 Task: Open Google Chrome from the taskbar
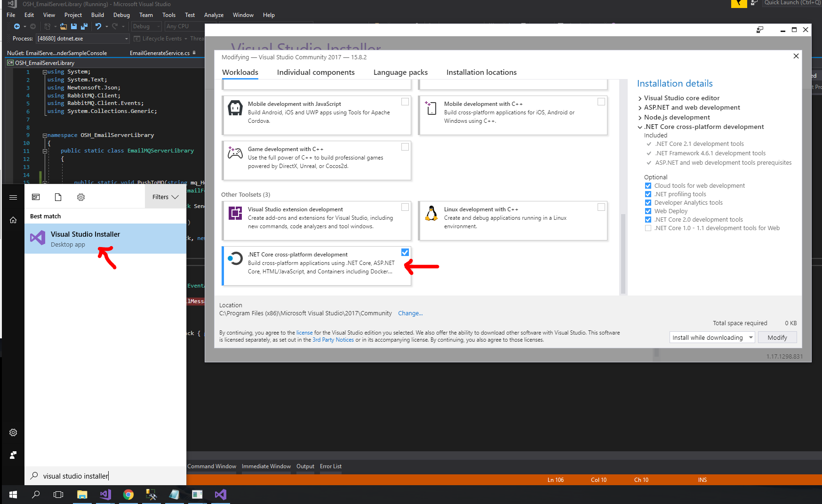(x=128, y=495)
